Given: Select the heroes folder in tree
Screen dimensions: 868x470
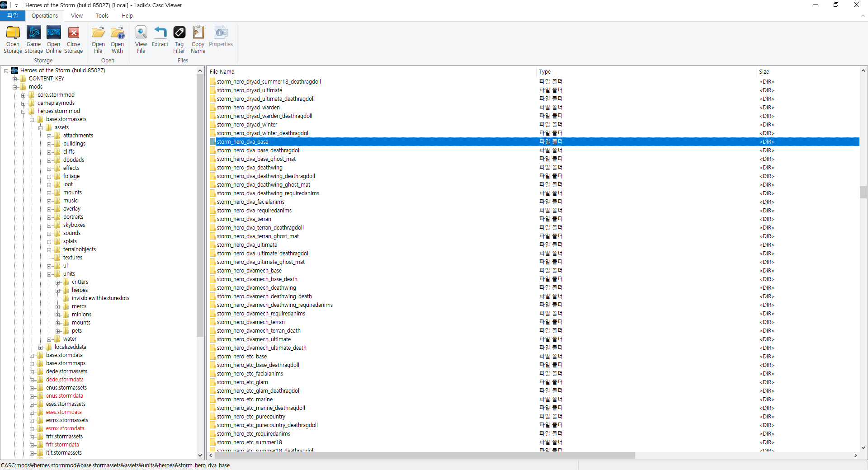Looking at the screenshot, I should tap(80, 290).
